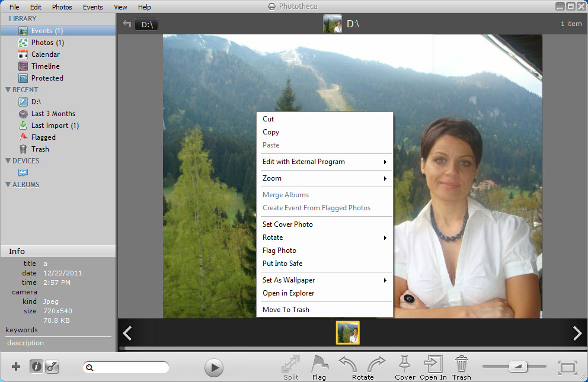Toggle the full screen view icon

(567, 367)
